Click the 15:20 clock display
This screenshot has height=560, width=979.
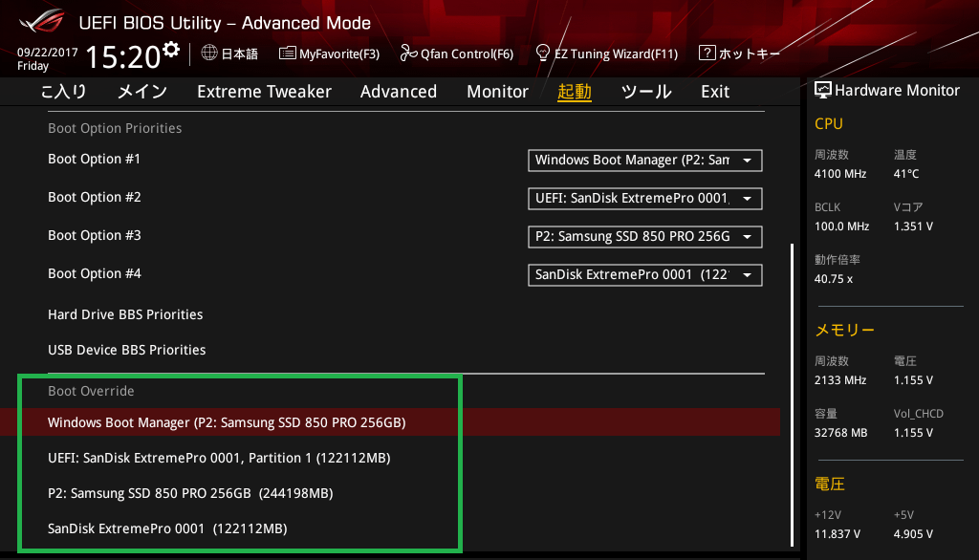(123, 57)
